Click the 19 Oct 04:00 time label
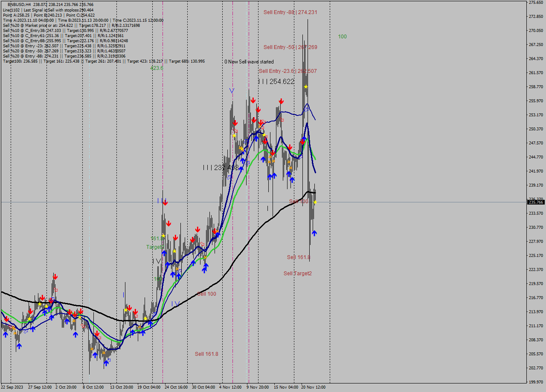546x392 pixels. coord(149,387)
